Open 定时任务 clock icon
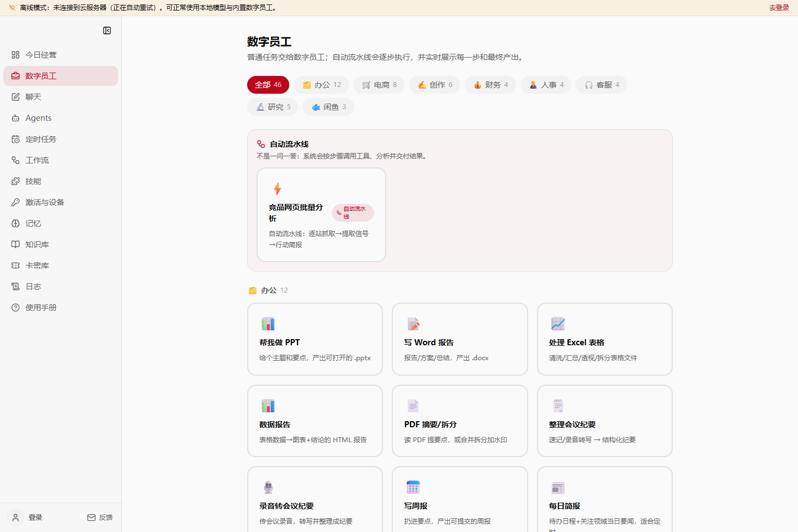This screenshot has width=798, height=532. (16, 139)
